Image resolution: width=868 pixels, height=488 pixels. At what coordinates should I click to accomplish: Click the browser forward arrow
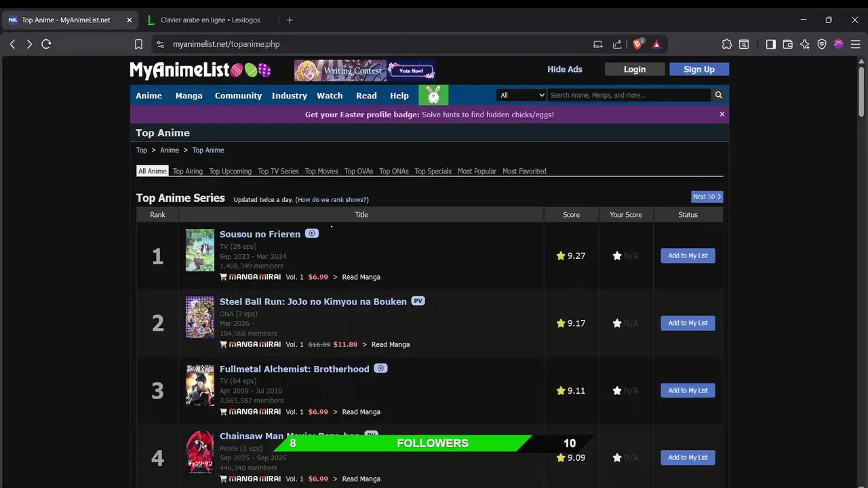(x=29, y=44)
